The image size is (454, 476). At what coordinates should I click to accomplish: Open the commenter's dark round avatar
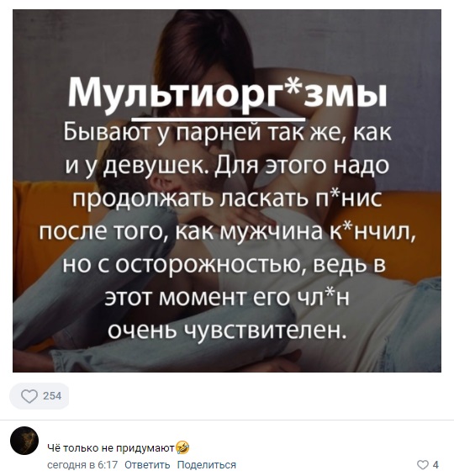pos(24,440)
